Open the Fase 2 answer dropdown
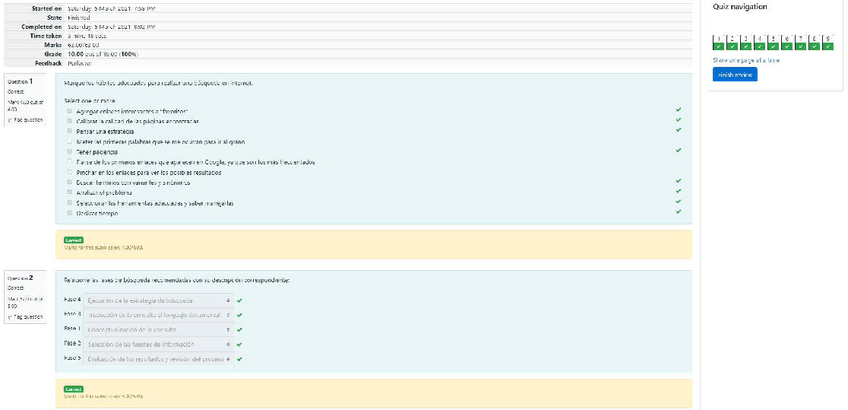This screenshot has height=410, width=848. 158,343
